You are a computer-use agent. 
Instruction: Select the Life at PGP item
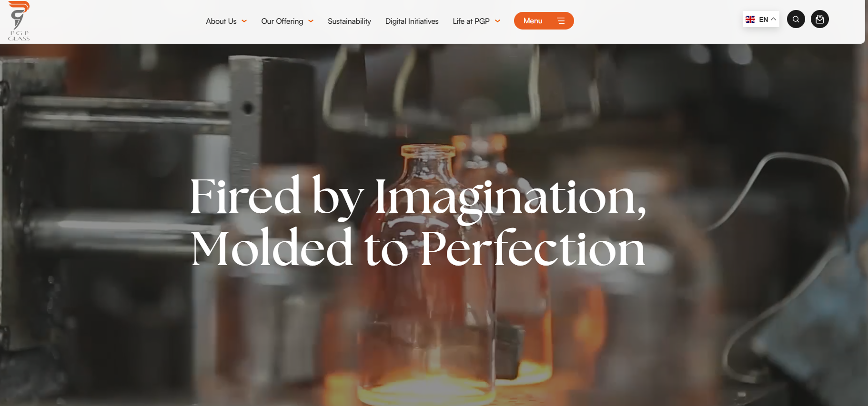[x=471, y=21]
